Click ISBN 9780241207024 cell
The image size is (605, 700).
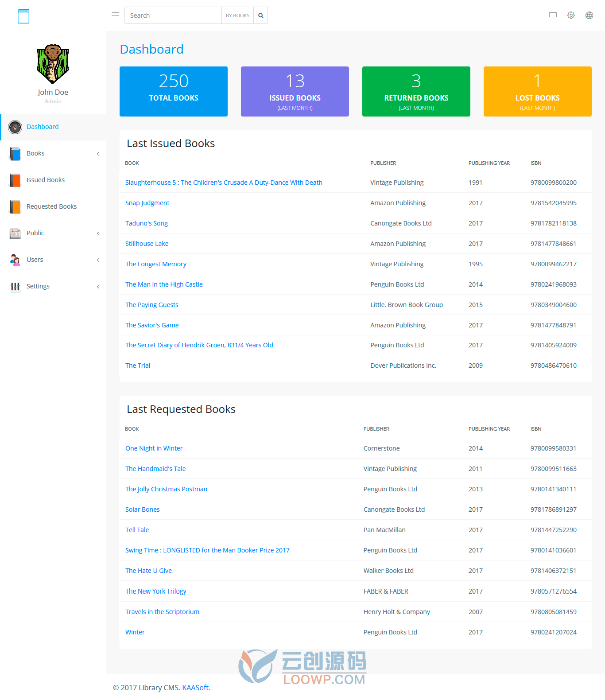click(x=554, y=632)
